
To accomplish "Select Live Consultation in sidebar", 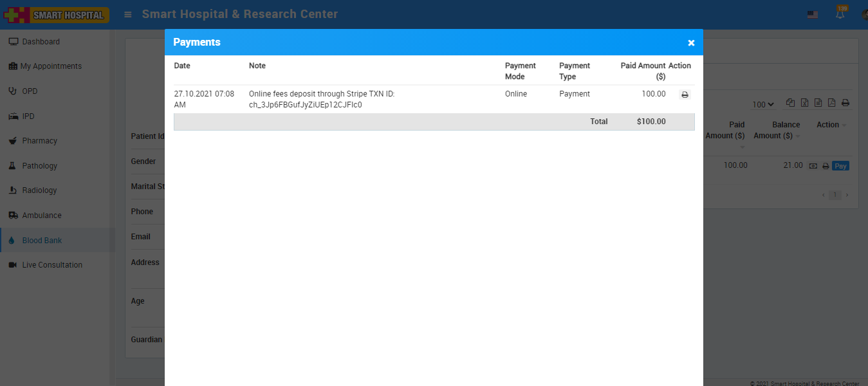I will [x=52, y=265].
